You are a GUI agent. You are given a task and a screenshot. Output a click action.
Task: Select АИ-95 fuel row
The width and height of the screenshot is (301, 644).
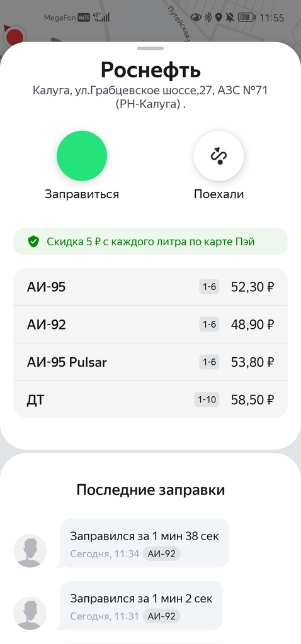tap(150, 287)
